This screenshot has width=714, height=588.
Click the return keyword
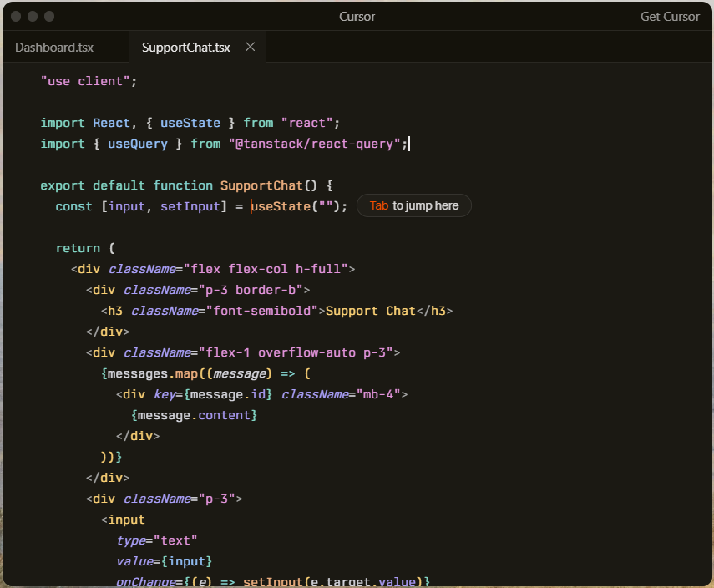[x=78, y=248]
